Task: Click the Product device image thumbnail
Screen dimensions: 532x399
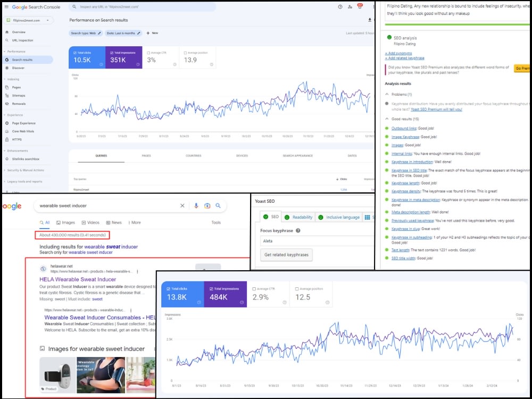Action: pyautogui.click(x=57, y=375)
